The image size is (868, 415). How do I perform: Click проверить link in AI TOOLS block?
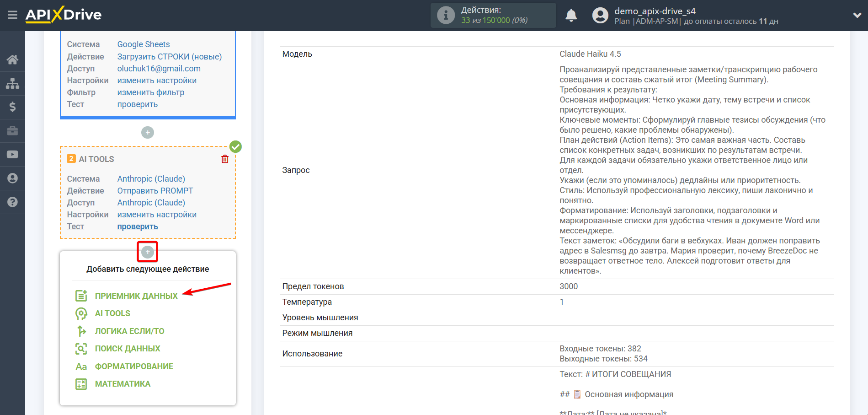(138, 226)
